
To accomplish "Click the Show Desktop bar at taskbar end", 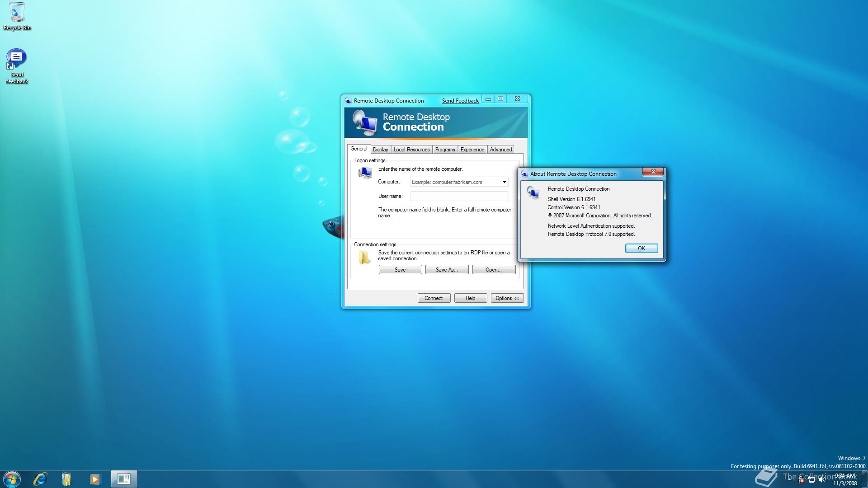I will (864, 479).
